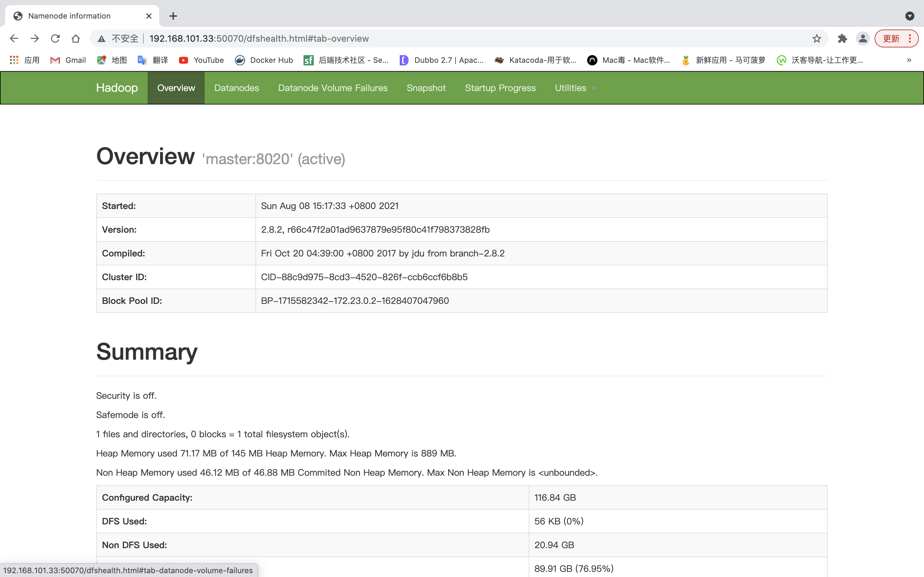
Task: Open a new browser tab
Action: click(173, 16)
